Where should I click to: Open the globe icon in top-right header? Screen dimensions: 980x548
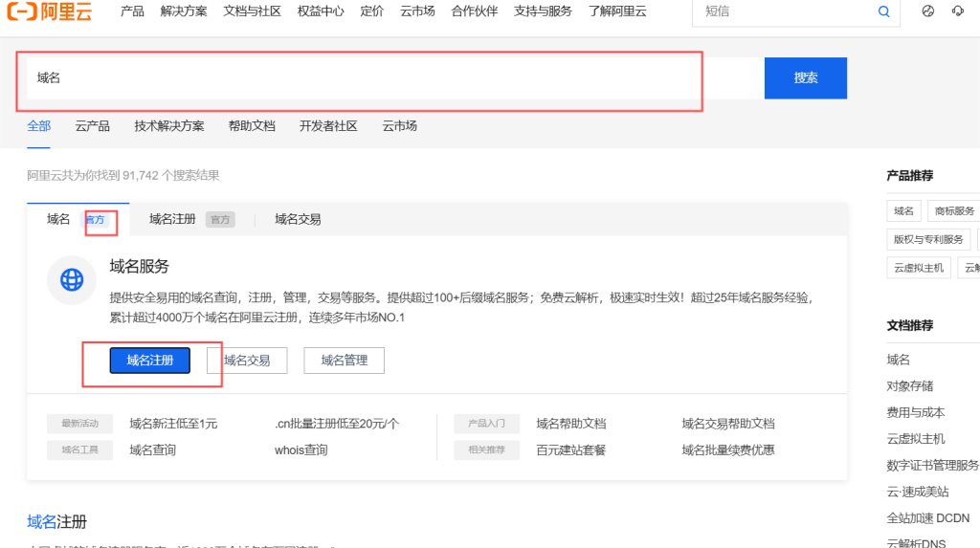927,11
